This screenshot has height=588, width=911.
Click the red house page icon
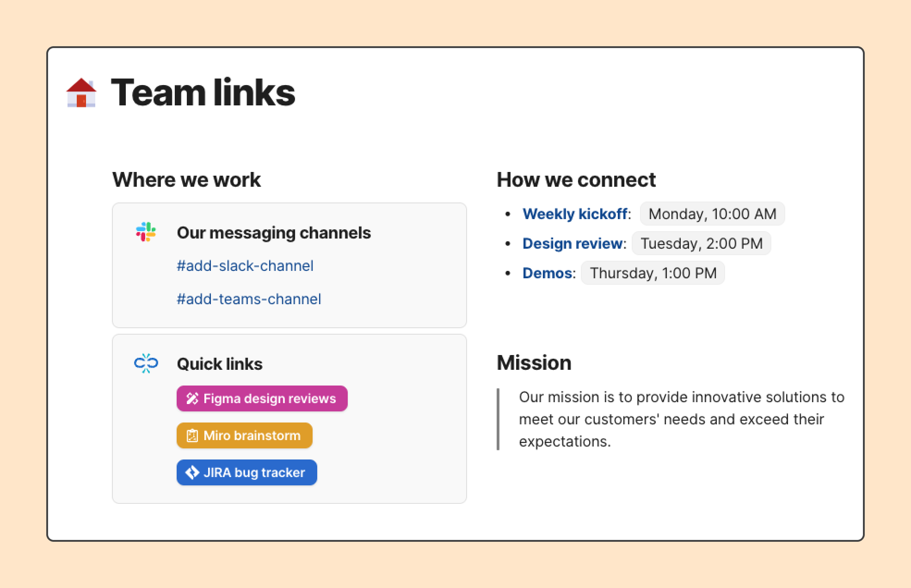coord(81,92)
